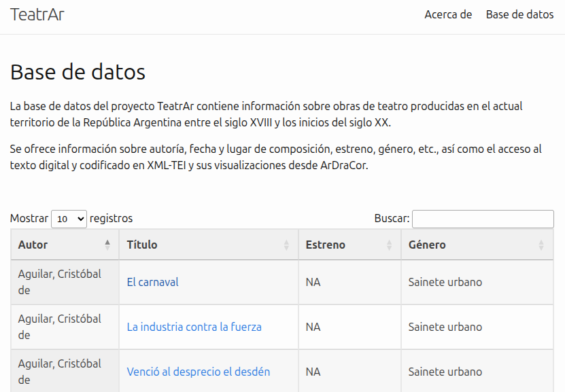Image resolution: width=565 pixels, height=392 pixels.
Task: Click the Autor column sort arrows icon
Action: click(107, 245)
